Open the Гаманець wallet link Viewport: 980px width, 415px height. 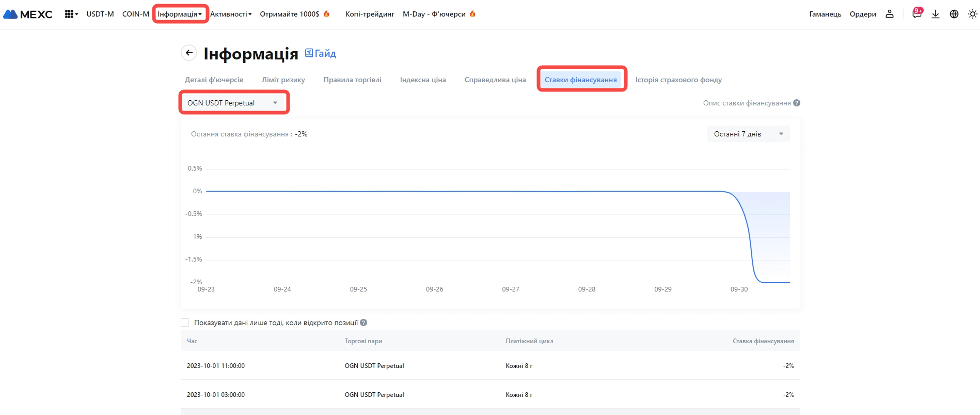(x=825, y=14)
